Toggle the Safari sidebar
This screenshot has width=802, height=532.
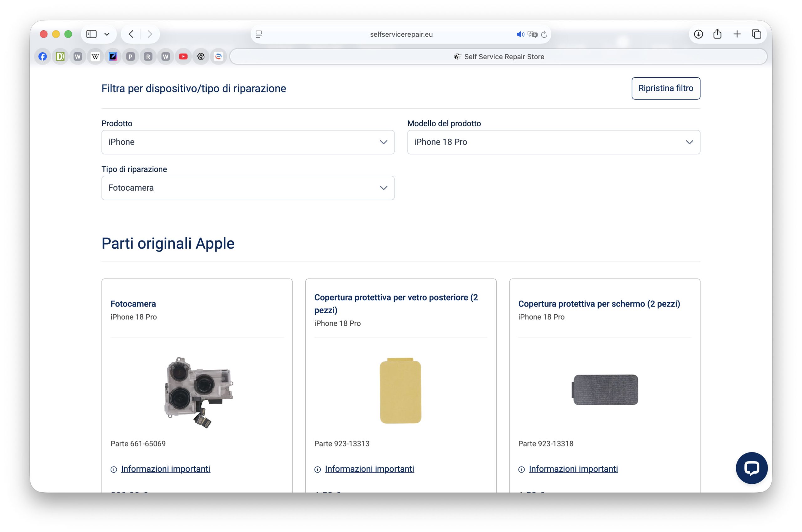point(91,34)
